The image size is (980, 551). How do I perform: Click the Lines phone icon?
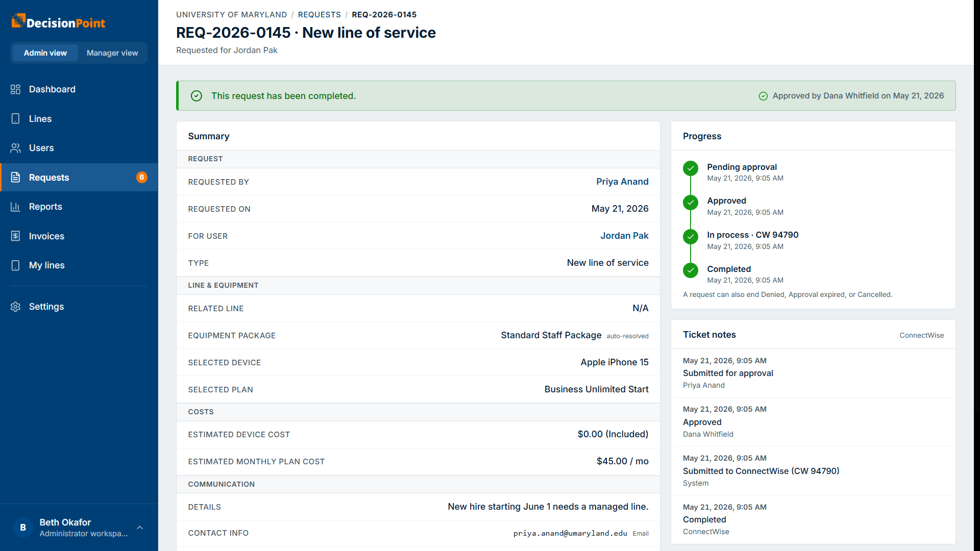coord(15,119)
